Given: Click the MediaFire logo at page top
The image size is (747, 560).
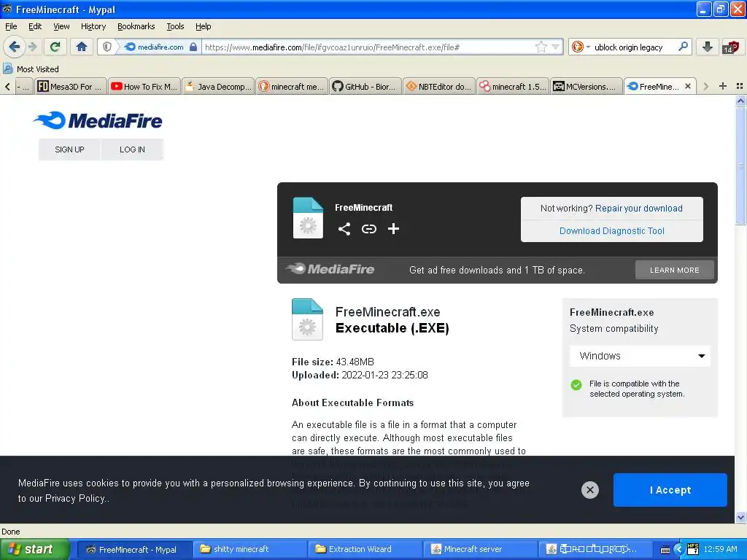Looking at the screenshot, I should [x=98, y=120].
